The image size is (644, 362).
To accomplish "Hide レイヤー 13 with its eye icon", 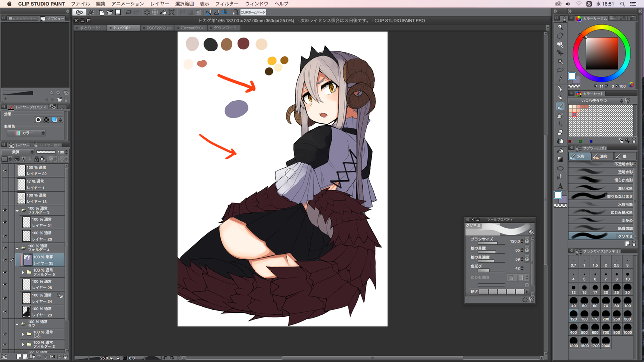I will pos(5,198).
